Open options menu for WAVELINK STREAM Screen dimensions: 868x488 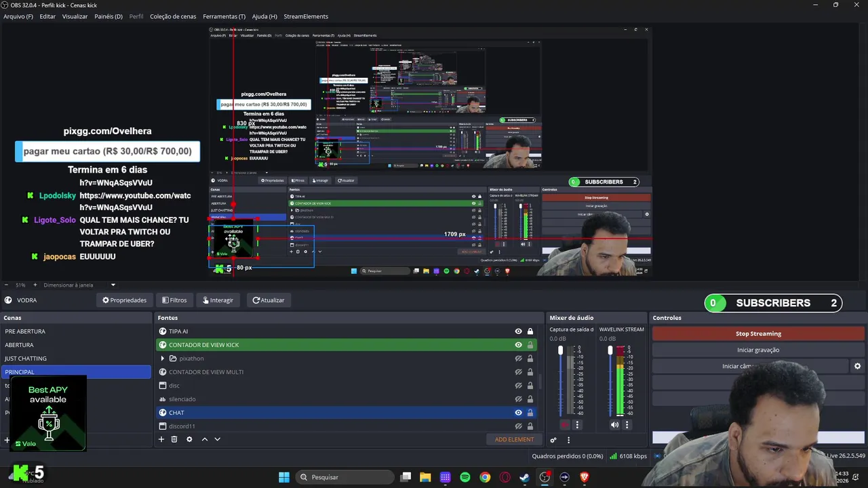627,425
